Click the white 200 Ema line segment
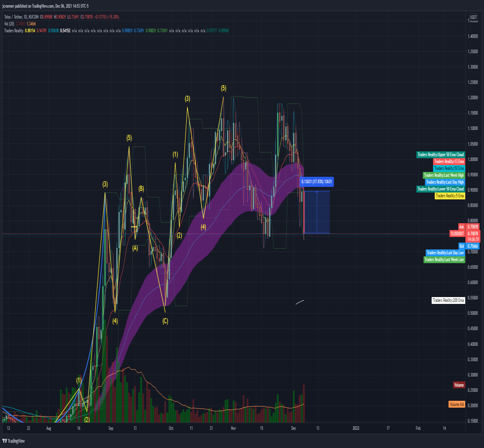The height and width of the screenshot is (448, 484). click(x=300, y=302)
